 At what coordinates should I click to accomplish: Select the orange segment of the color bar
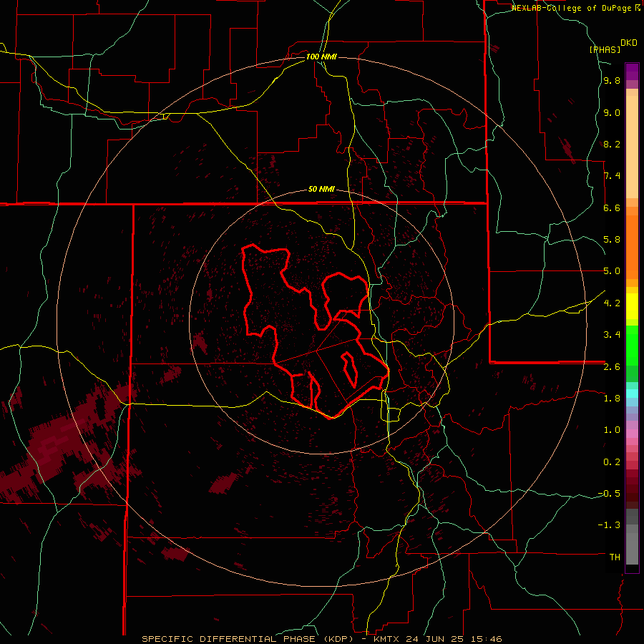632,246
